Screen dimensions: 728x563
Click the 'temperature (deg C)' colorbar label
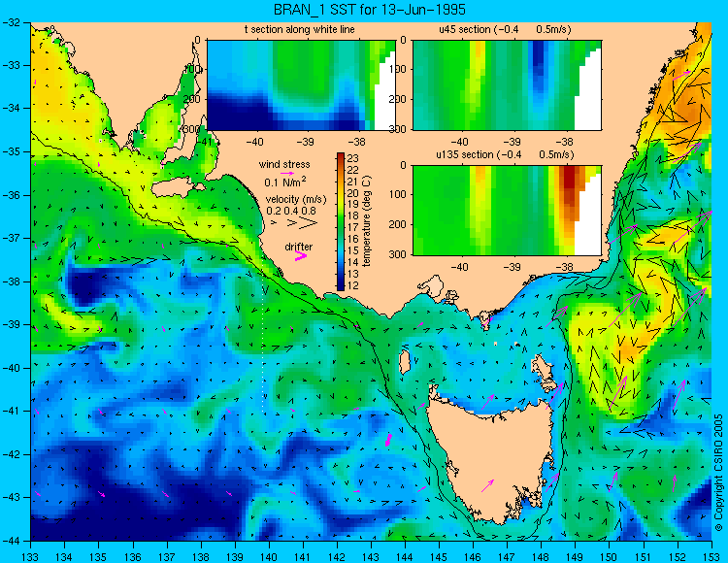367,221
